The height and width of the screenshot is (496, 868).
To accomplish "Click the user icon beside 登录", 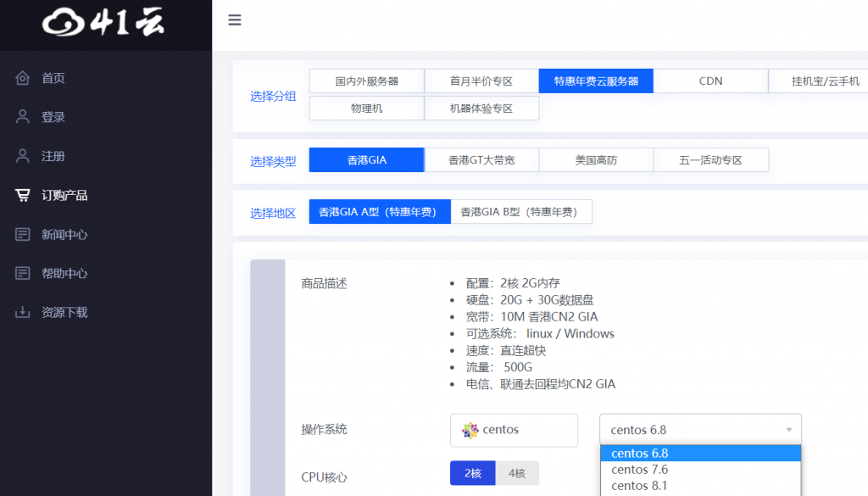I will tap(23, 117).
